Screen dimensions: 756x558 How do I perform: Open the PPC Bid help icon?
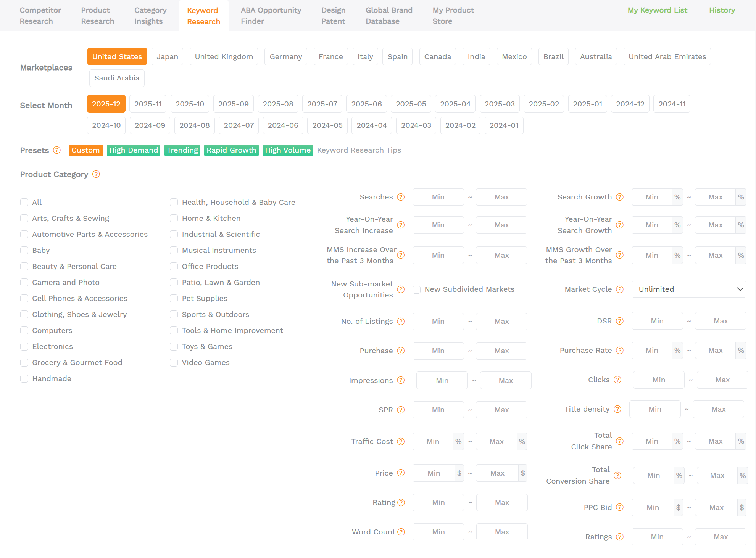[x=619, y=507]
